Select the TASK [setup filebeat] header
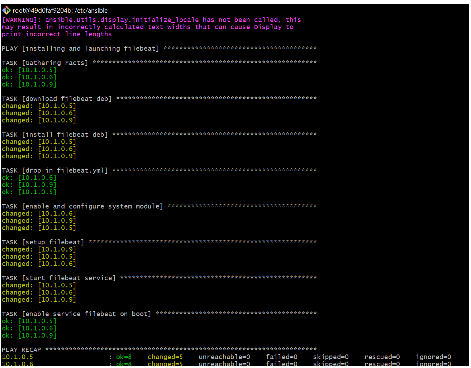Image resolution: width=471 pixels, height=368 pixels. [159, 242]
